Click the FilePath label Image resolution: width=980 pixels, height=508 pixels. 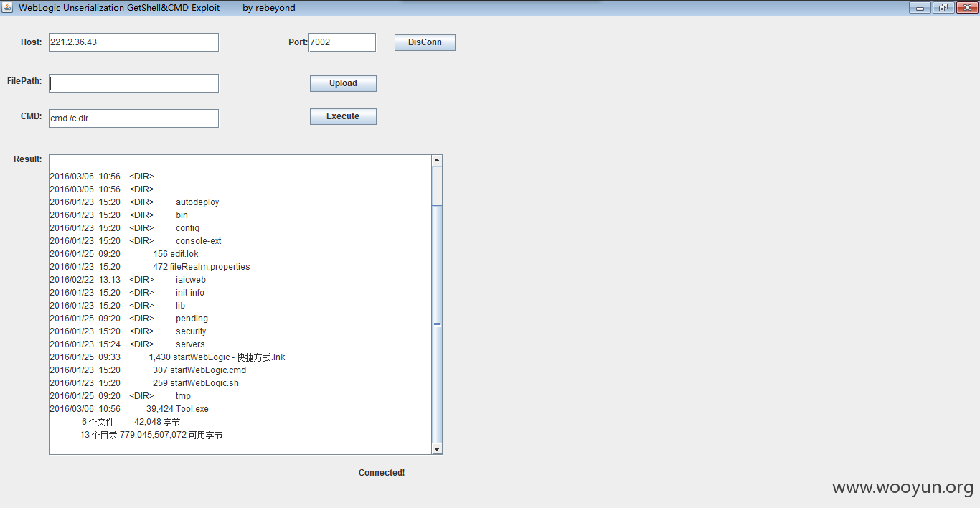pyautogui.click(x=24, y=81)
